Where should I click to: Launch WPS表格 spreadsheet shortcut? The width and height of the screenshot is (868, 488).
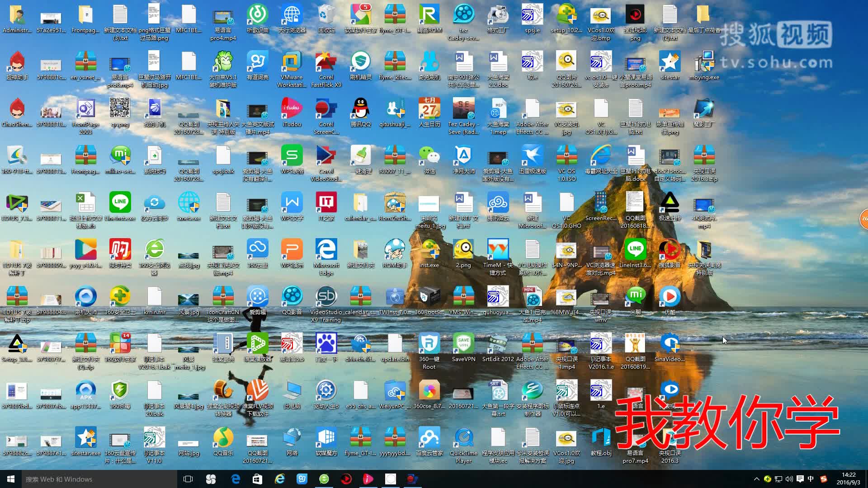292,160
